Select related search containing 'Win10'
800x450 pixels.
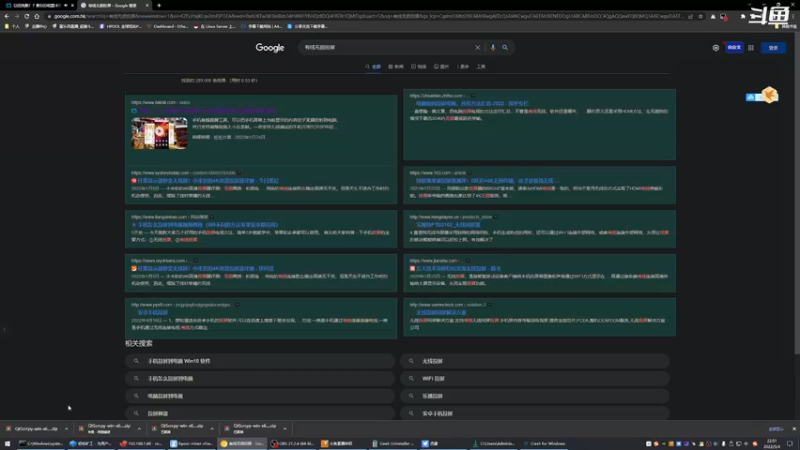260,361
